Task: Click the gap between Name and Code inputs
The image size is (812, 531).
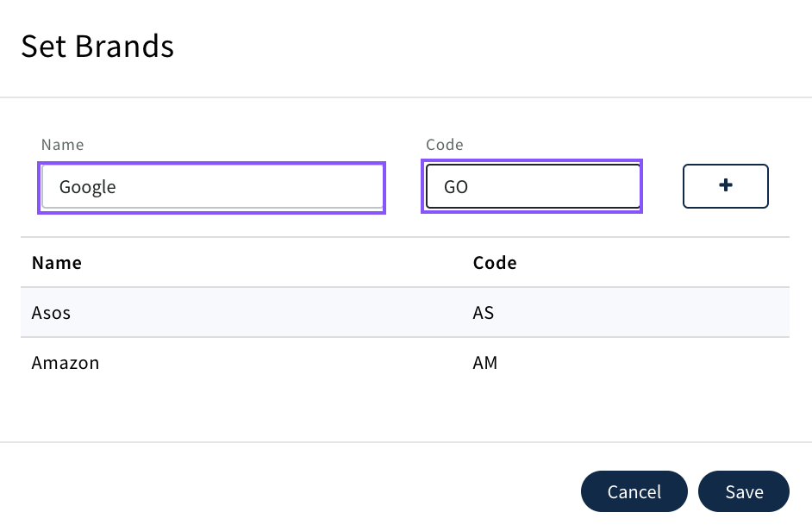Action: click(x=403, y=186)
